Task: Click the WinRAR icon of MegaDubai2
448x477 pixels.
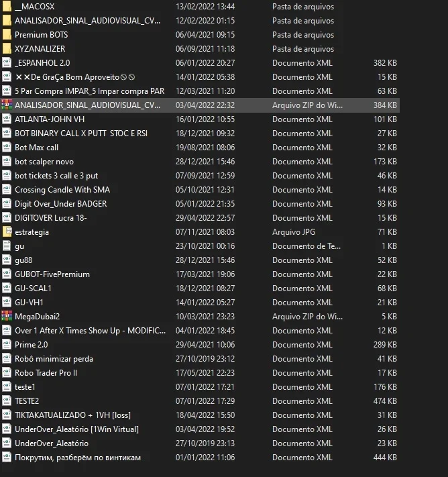Action: [7, 317]
